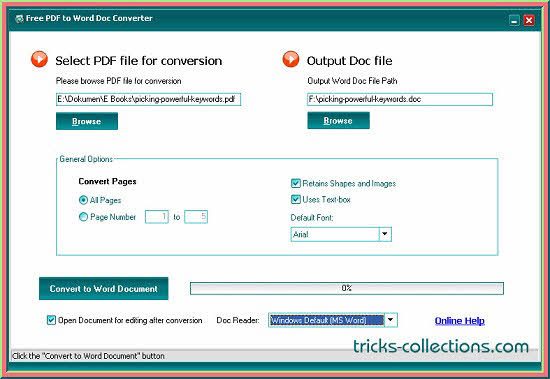Toggle Uses Text-box checkbox
This screenshot has width=550, height=379.
click(296, 199)
